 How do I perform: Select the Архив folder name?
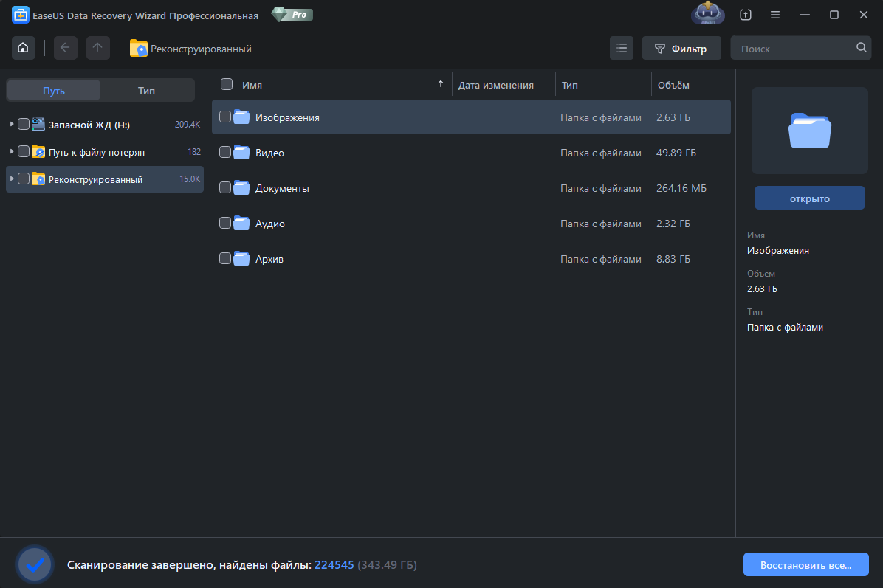click(269, 260)
